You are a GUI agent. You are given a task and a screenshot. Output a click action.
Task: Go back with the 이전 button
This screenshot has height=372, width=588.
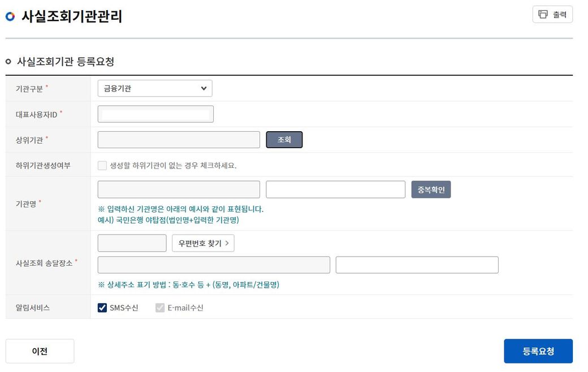point(40,351)
